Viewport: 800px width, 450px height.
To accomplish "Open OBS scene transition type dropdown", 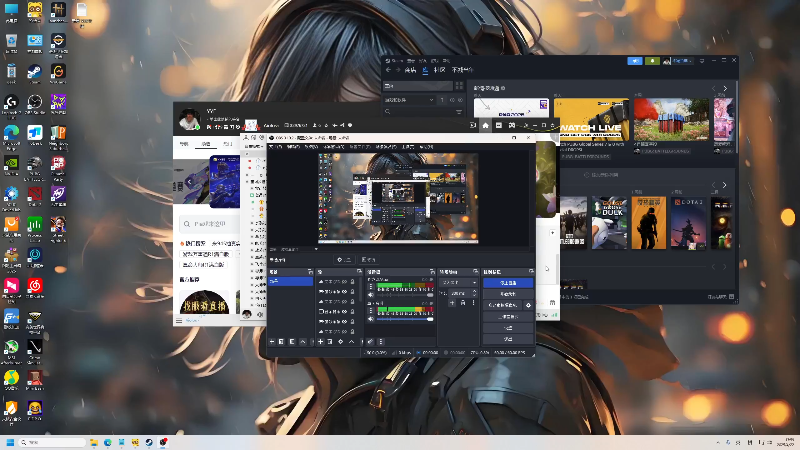I will pos(458,283).
